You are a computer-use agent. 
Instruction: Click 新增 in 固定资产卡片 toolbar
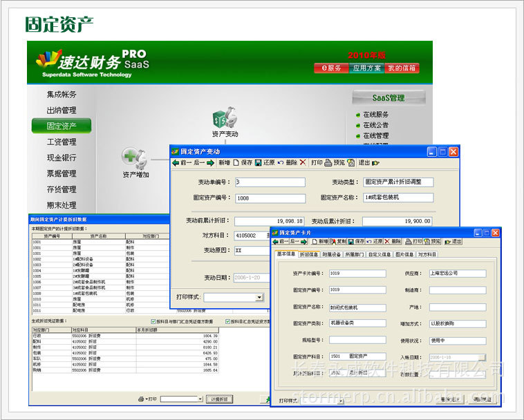(320, 241)
